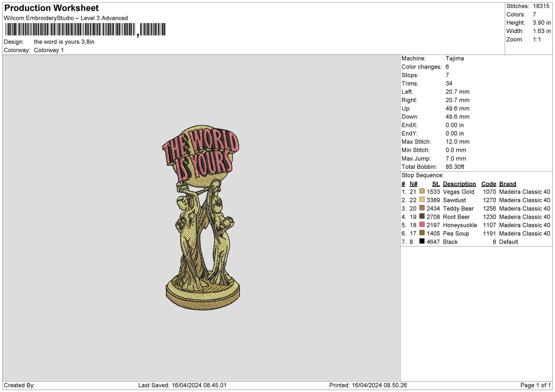Click thread code 1107
This screenshot has width=555, height=392.
[490, 225]
